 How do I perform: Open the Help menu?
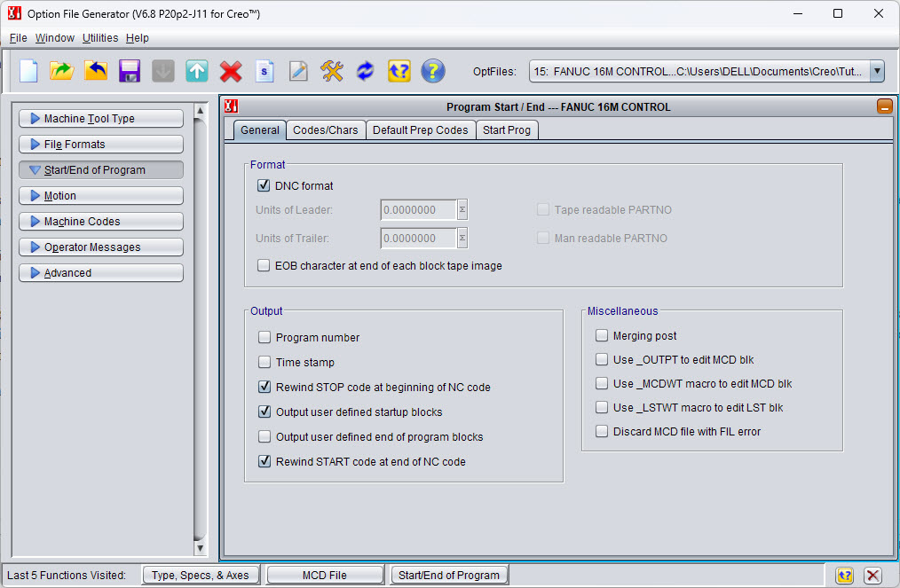(x=138, y=38)
